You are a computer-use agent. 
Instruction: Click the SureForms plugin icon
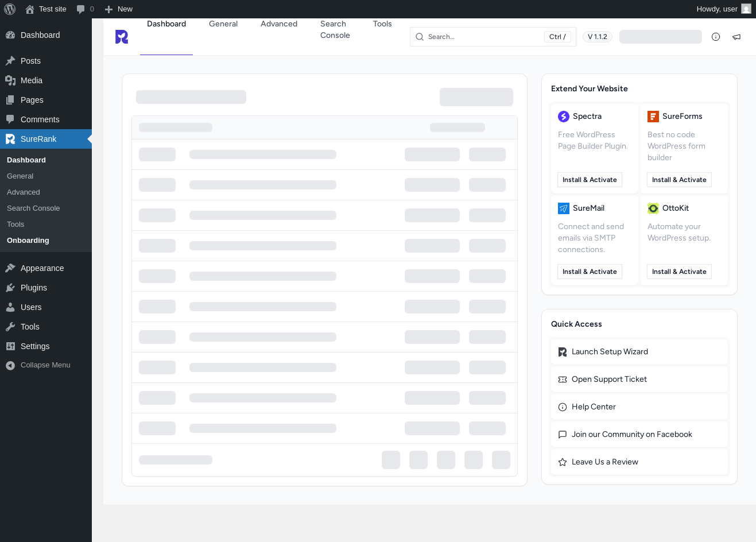(x=653, y=117)
